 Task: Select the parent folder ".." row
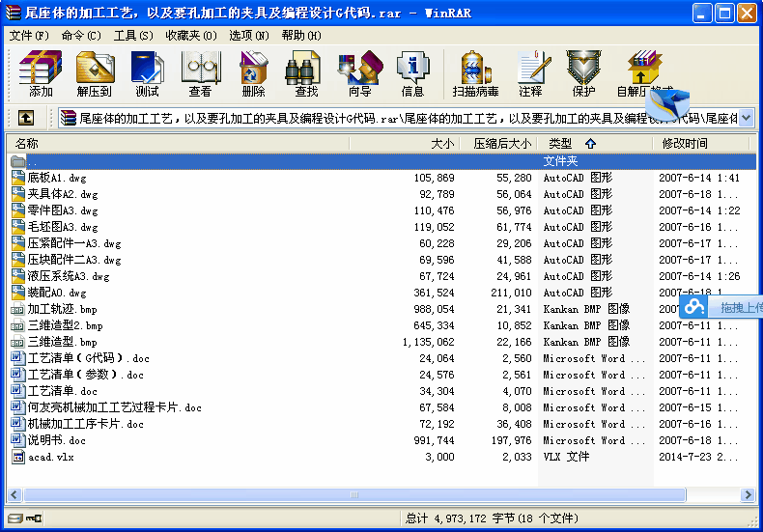[381, 161]
